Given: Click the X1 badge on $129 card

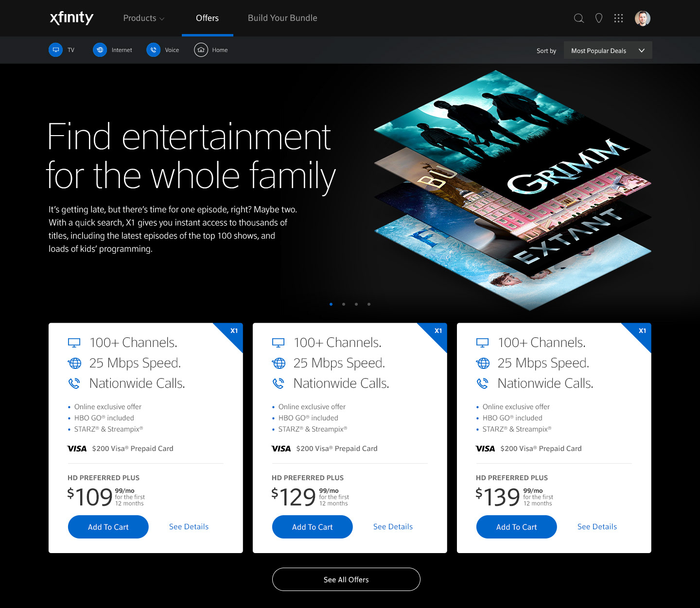Looking at the screenshot, I should point(438,331).
